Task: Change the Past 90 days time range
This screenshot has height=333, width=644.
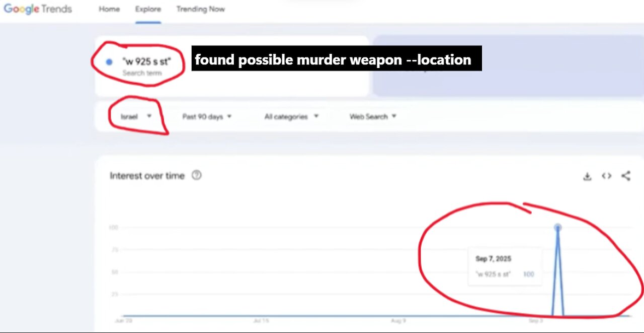Action: (x=207, y=116)
